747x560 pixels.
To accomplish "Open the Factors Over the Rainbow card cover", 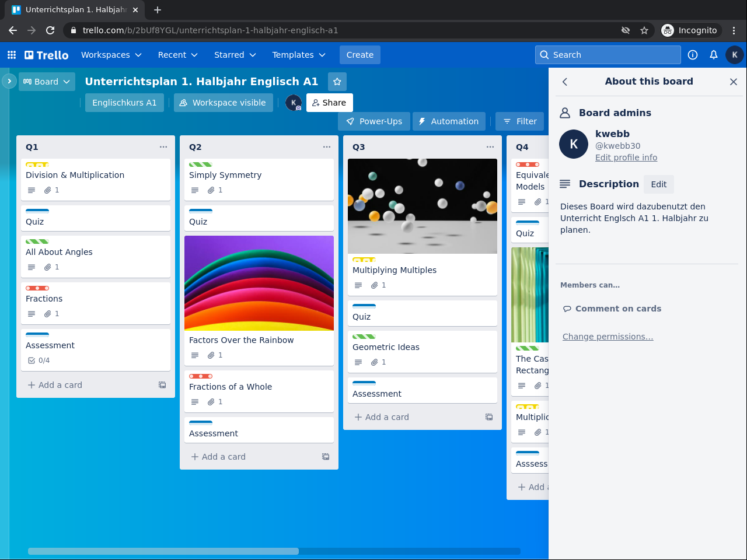I will click(x=259, y=283).
